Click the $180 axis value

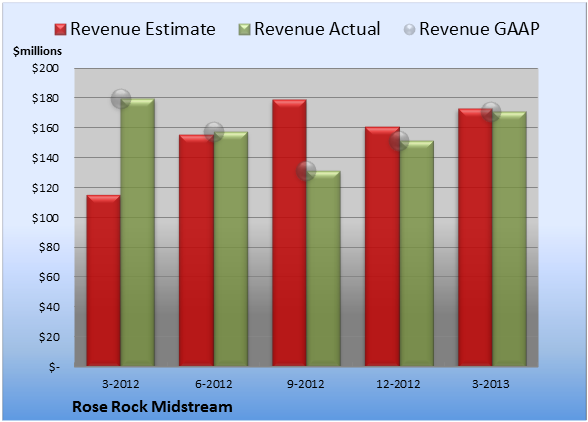click(45, 98)
